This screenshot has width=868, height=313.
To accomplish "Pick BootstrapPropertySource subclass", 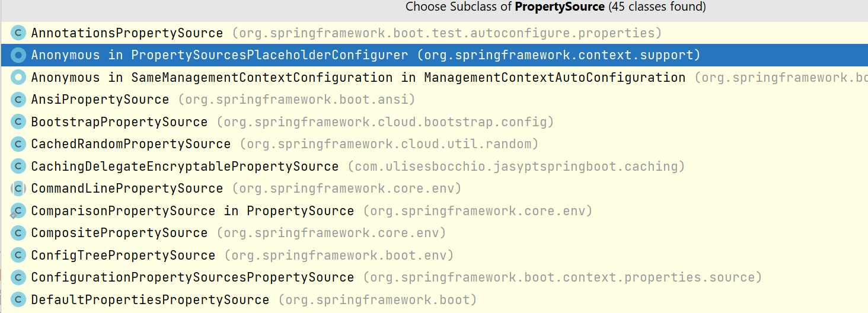I will (119, 122).
